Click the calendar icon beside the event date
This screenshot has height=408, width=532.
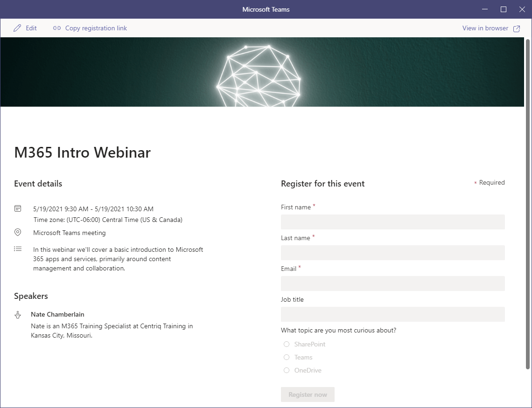coord(18,209)
